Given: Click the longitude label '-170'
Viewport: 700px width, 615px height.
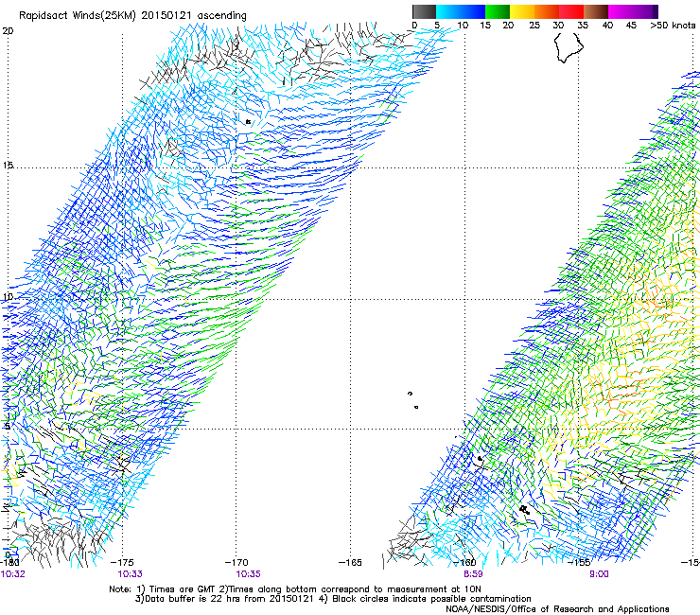Looking at the screenshot, I should click(x=236, y=562).
